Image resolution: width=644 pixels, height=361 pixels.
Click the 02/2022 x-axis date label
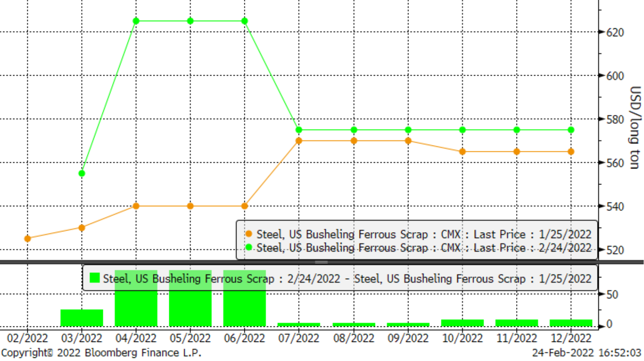tap(27, 338)
